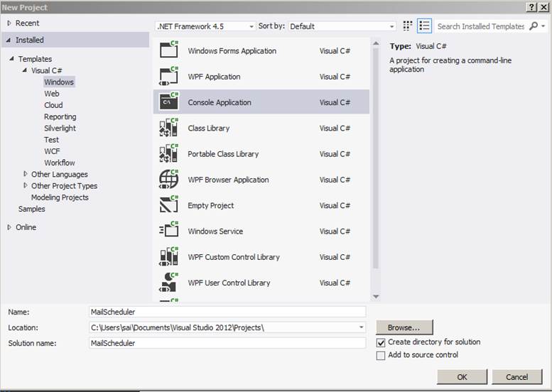The width and height of the screenshot is (552, 392).
Task: Click the template list scroll up arrow
Action: click(376, 43)
